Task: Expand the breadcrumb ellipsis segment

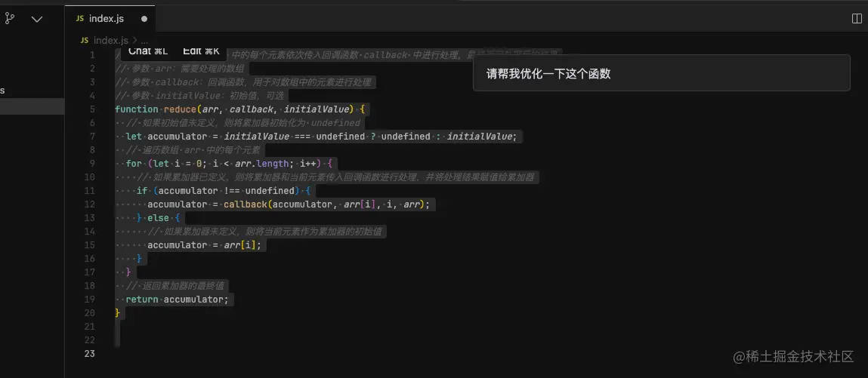Action: point(144,41)
